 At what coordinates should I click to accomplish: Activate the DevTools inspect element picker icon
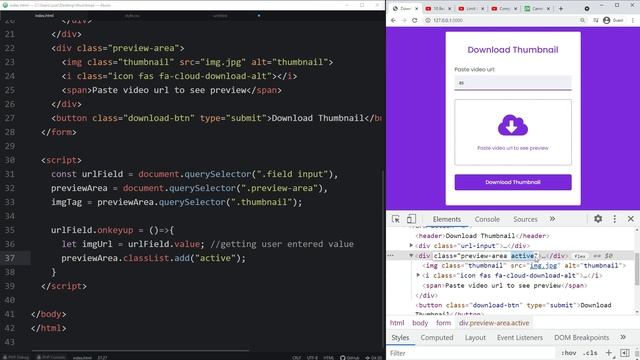tap(396, 219)
